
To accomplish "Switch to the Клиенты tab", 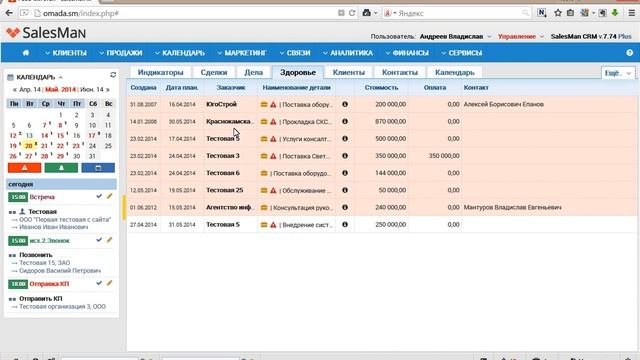I will coord(349,72).
